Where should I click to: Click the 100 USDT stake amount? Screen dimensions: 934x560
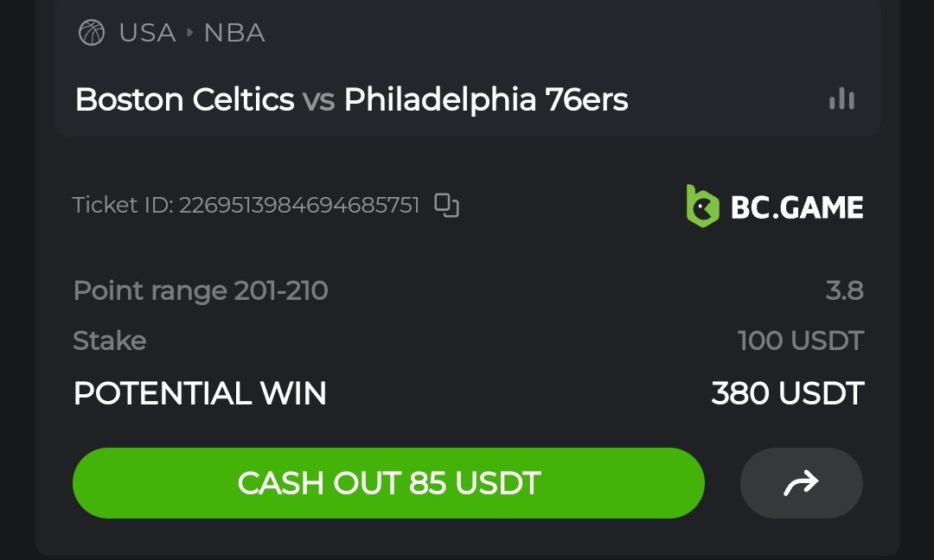pyautogui.click(x=800, y=340)
